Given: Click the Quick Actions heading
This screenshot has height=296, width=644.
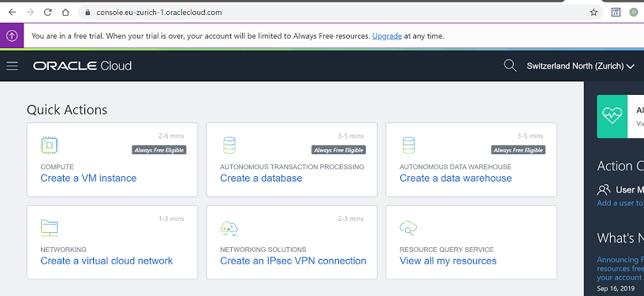Looking at the screenshot, I should click(67, 110).
